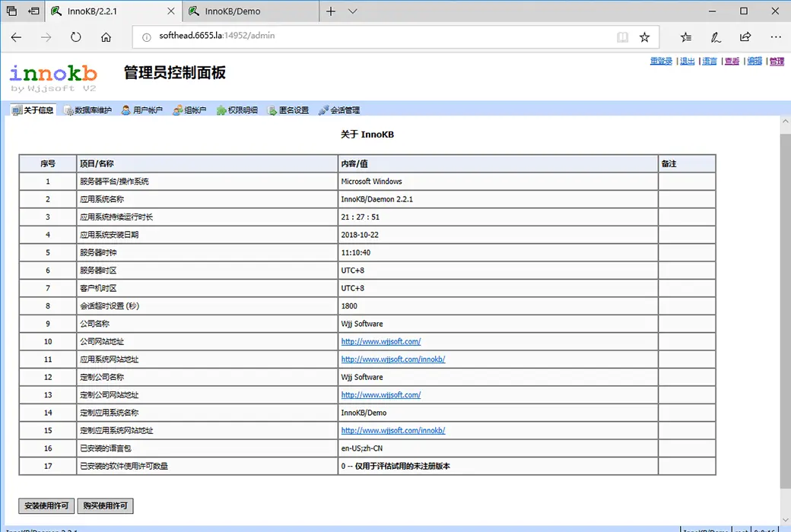Switch to the 数据库维护 tab
The height and width of the screenshot is (532, 791).
click(87, 110)
